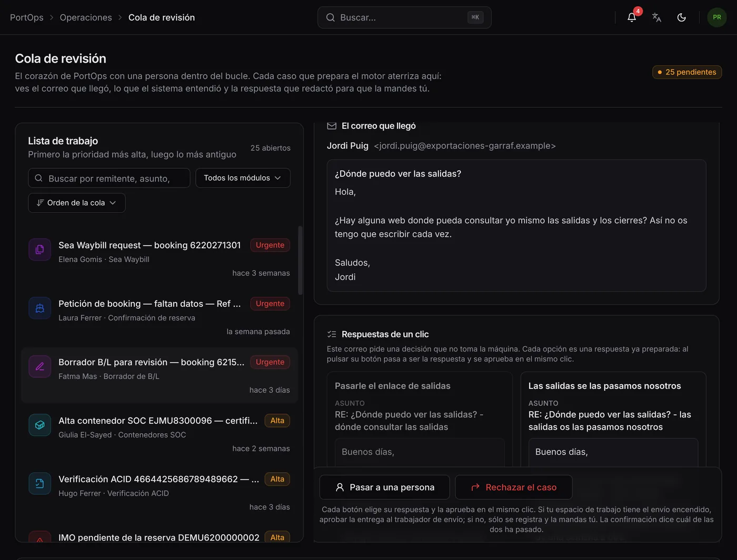Screen dimensions: 737x560
Task: Open the PR user avatar menu
Action: click(717, 17)
